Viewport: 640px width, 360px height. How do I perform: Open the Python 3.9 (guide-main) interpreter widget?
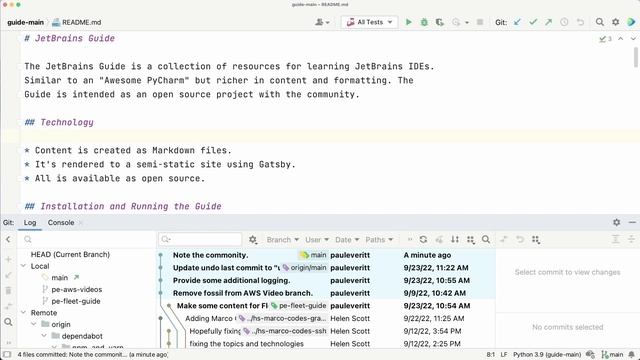pos(547,355)
